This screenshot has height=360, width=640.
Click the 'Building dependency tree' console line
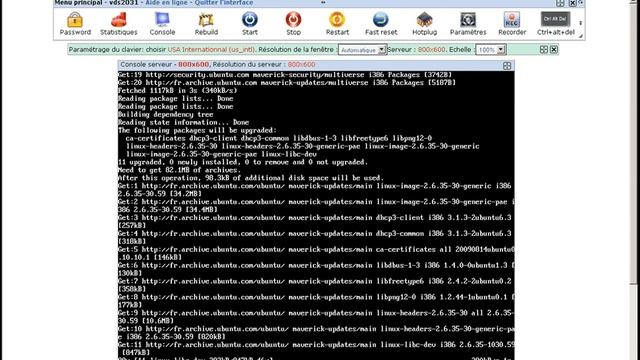(166, 114)
